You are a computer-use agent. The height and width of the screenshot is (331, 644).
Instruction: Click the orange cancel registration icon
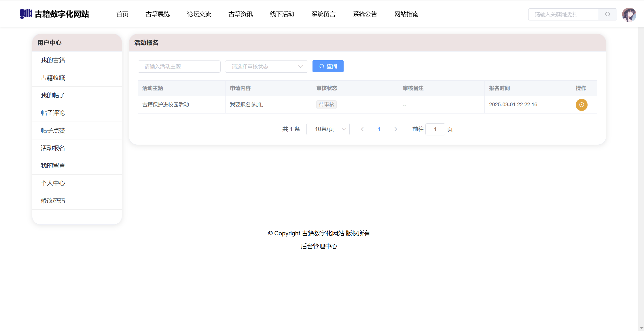(x=581, y=105)
